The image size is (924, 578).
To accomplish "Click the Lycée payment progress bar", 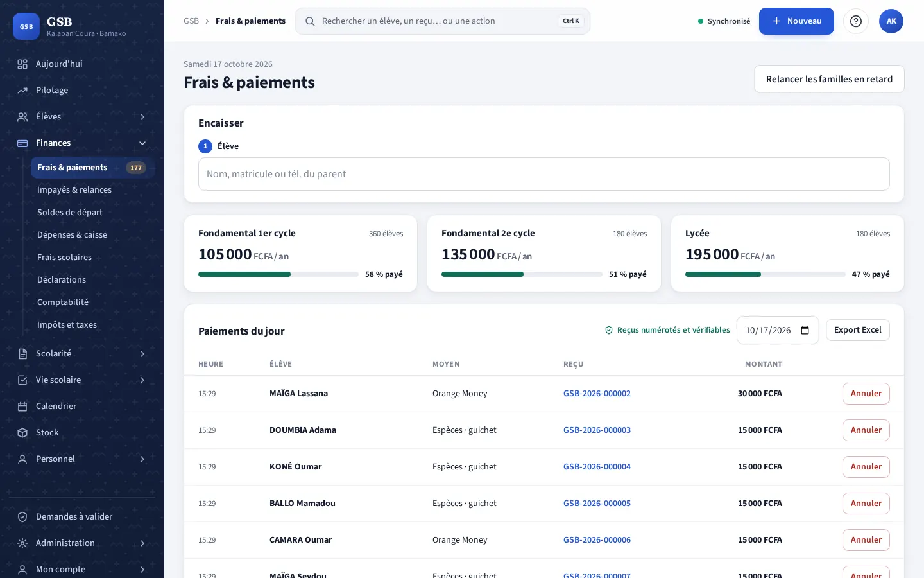I will click(x=765, y=274).
